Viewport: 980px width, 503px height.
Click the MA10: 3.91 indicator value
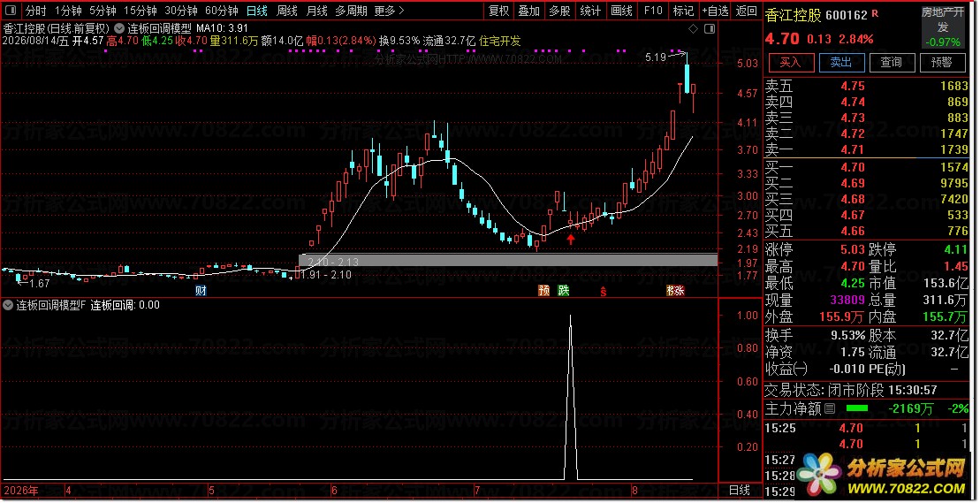point(223,29)
